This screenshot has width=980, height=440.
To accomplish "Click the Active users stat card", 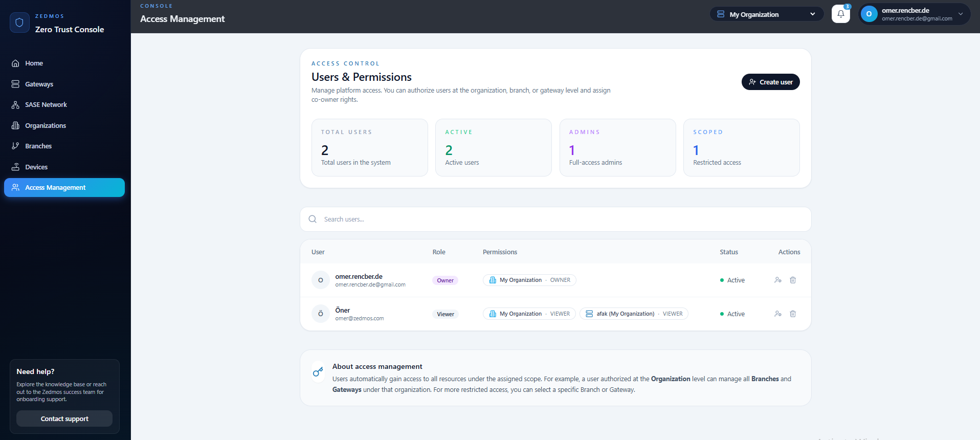I will pos(493,147).
